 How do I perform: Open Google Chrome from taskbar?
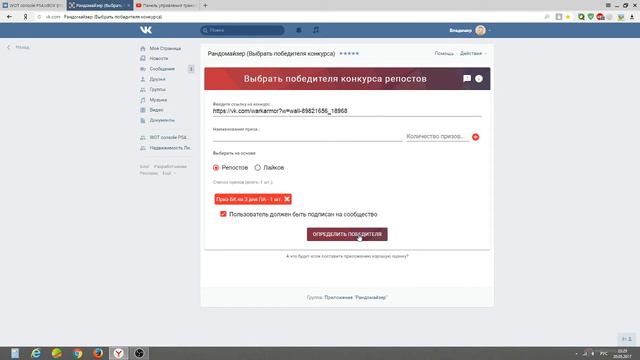tap(78, 353)
